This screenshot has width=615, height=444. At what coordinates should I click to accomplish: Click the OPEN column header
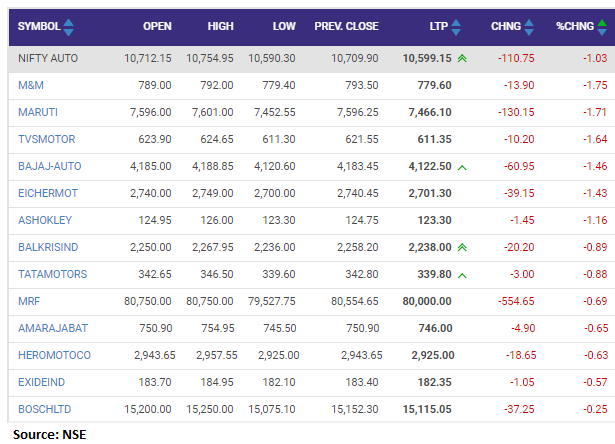pyautogui.click(x=157, y=27)
